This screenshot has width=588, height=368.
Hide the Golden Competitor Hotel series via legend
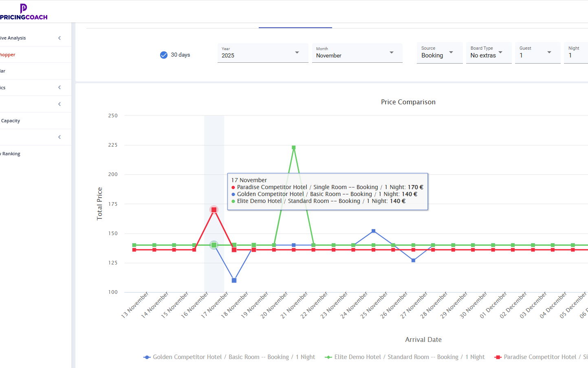point(229,357)
